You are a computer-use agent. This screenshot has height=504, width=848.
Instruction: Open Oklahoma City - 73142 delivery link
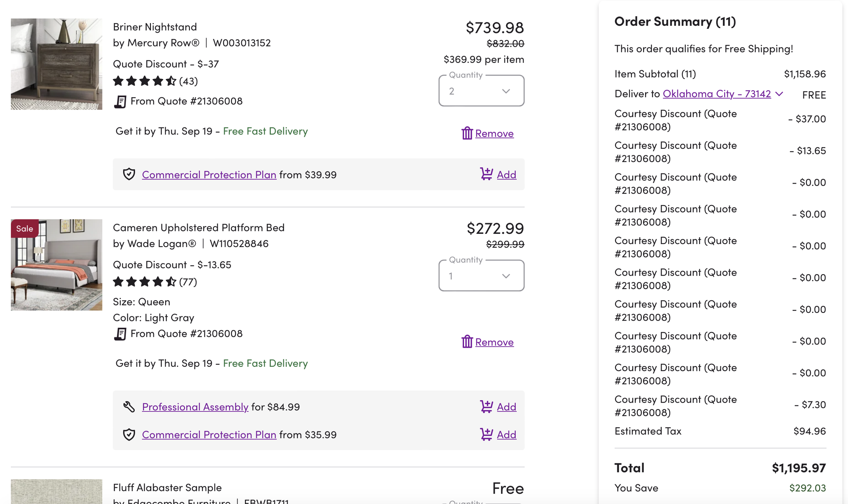716,94
